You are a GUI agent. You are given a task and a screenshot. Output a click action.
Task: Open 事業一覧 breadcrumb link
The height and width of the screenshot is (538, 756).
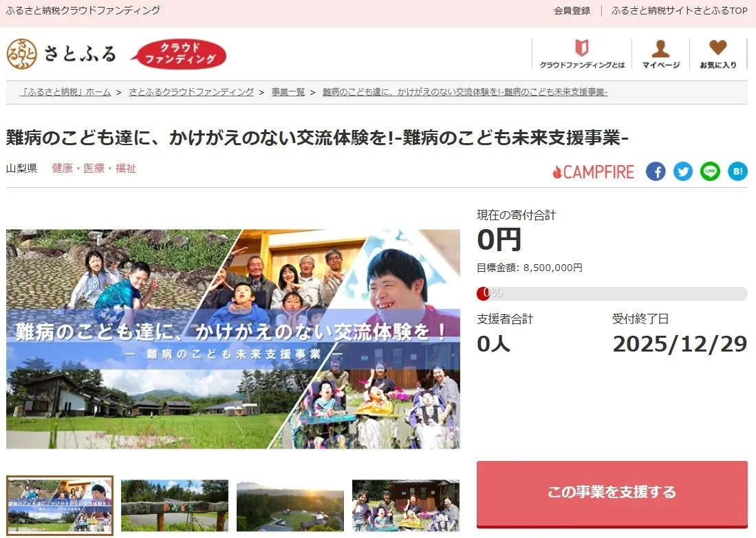288,92
